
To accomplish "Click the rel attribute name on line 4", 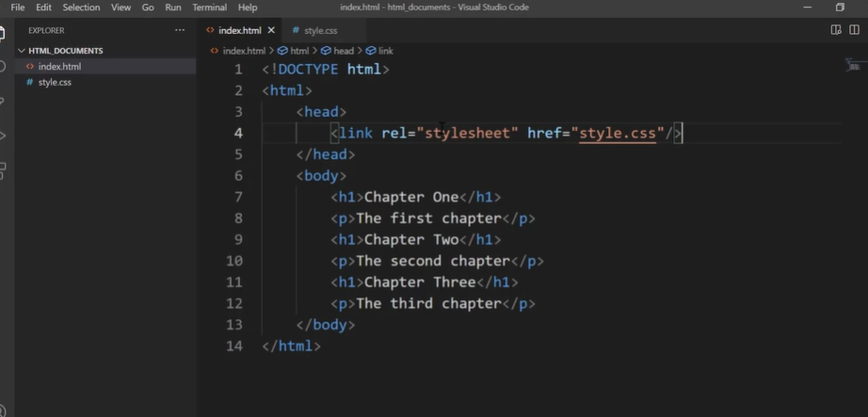I will tap(394, 134).
